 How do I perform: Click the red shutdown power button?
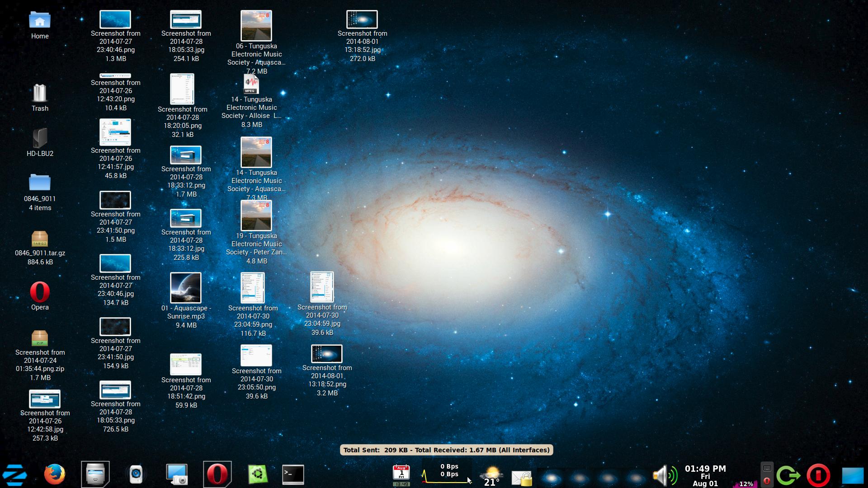pyautogui.click(x=818, y=475)
